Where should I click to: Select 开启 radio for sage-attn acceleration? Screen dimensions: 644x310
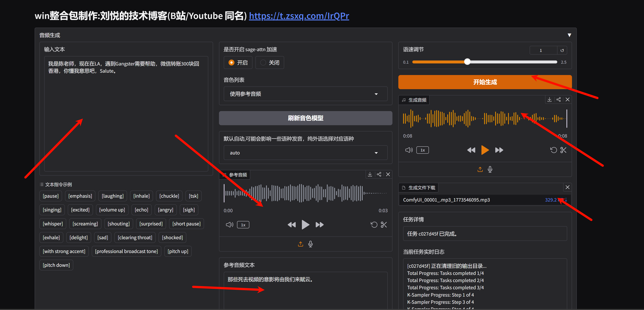(231, 63)
